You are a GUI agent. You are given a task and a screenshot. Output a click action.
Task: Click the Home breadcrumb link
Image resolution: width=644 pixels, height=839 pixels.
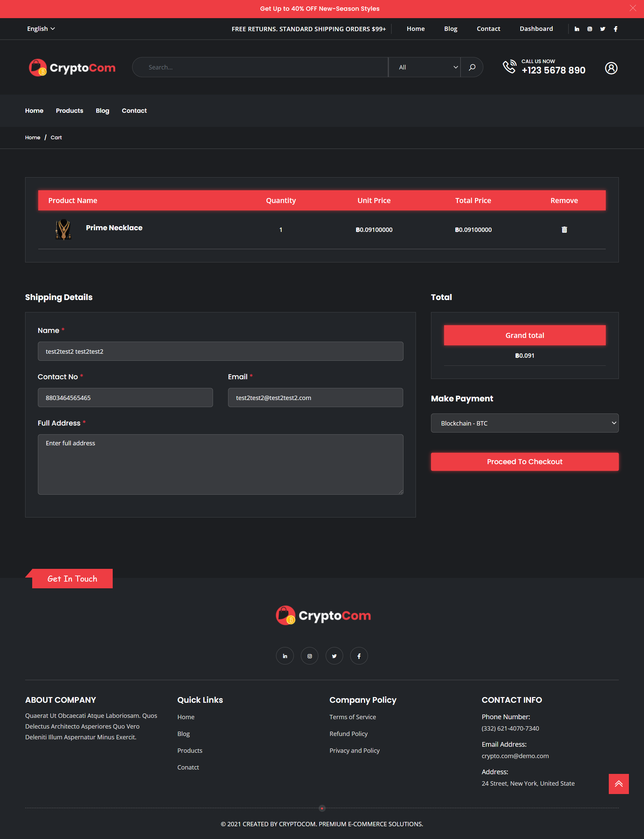33,137
